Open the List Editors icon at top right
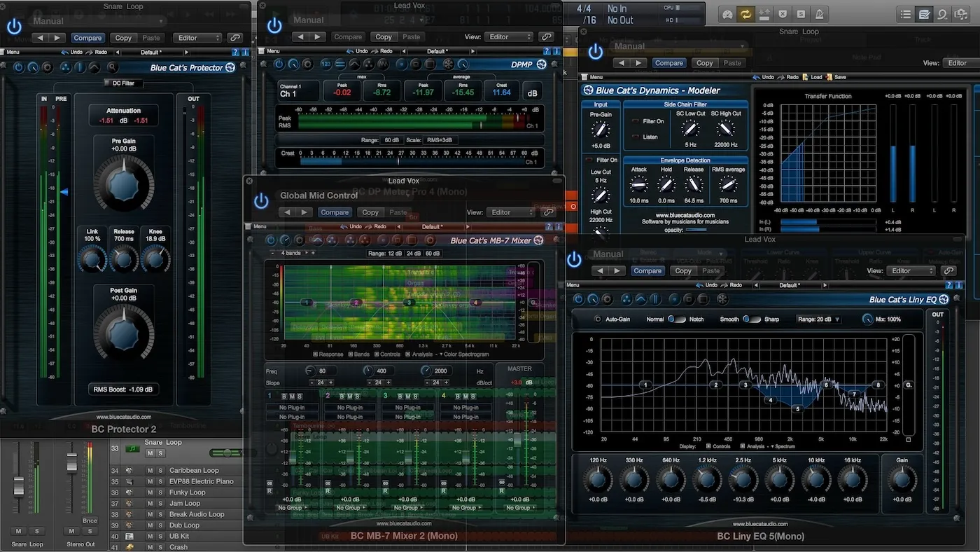This screenshot has height=552, width=980. pos(906,13)
